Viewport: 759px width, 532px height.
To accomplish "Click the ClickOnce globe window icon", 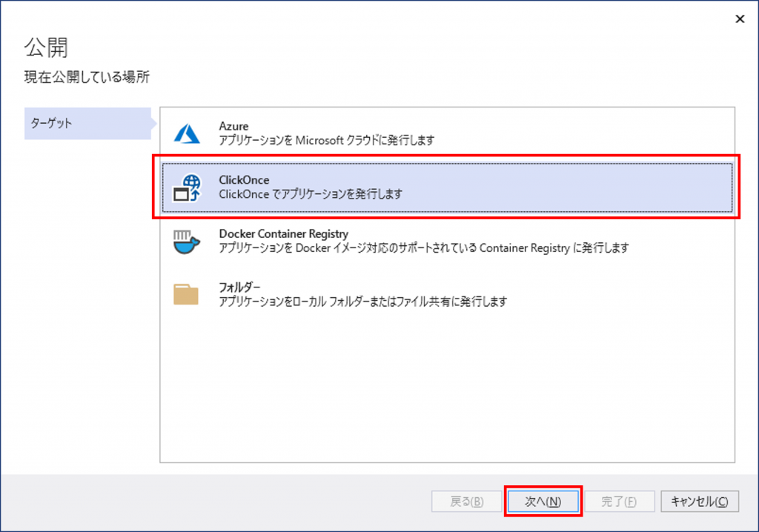I will tap(187, 187).
